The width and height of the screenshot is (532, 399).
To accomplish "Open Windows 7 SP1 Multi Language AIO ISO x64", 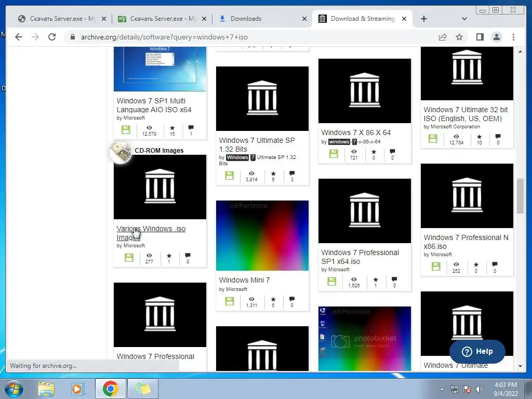I will click(x=154, y=105).
